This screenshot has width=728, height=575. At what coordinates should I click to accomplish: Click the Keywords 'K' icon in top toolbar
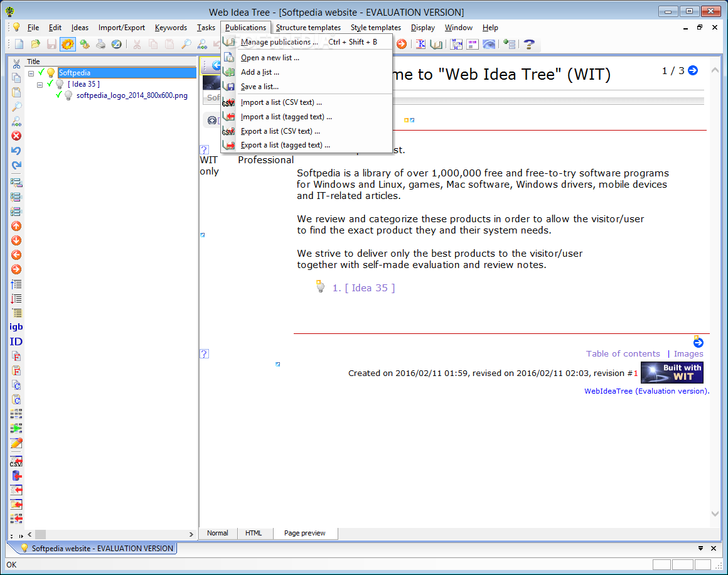point(420,44)
